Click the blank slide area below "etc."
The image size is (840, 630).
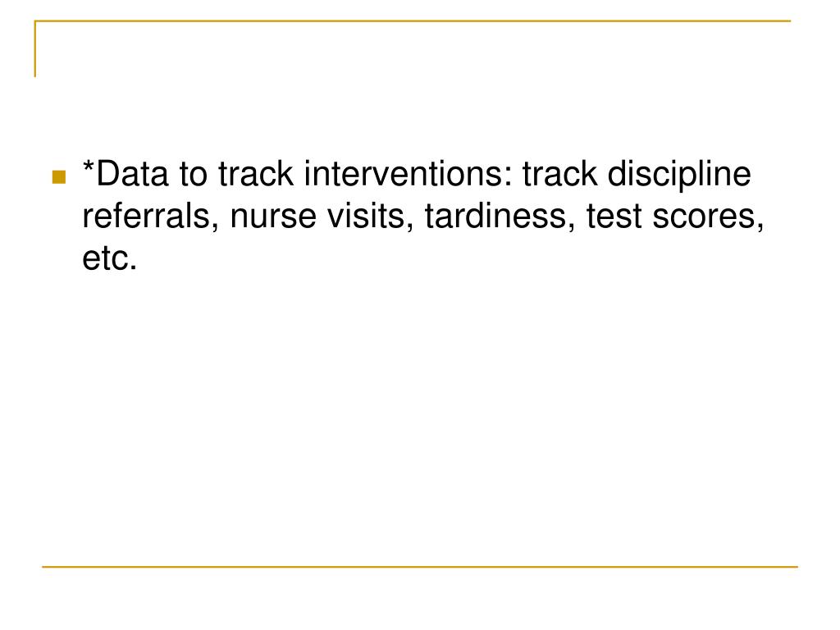pyautogui.click(x=420, y=418)
